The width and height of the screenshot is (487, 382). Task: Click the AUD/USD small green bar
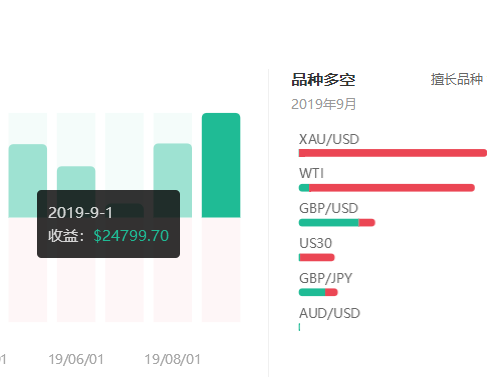click(x=299, y=327)
